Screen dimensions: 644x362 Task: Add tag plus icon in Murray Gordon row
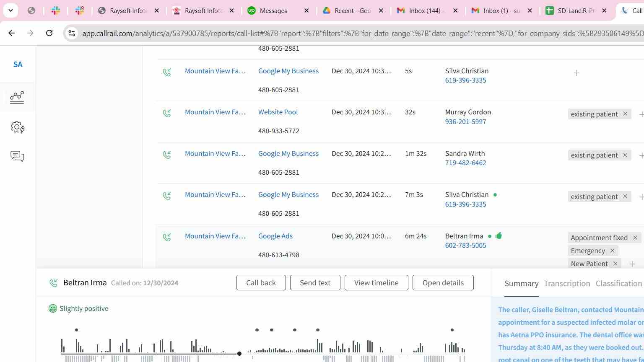coord(641,114)
